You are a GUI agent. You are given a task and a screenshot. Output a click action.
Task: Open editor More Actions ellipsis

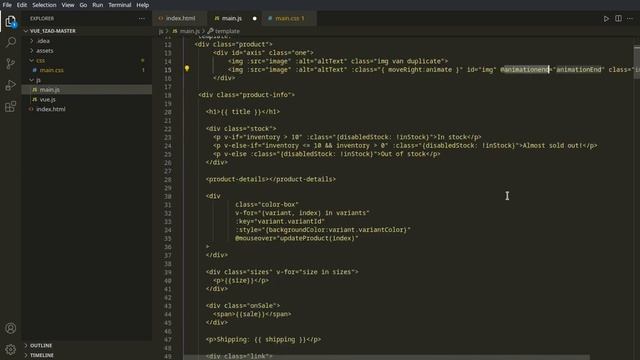pos(630,18)
